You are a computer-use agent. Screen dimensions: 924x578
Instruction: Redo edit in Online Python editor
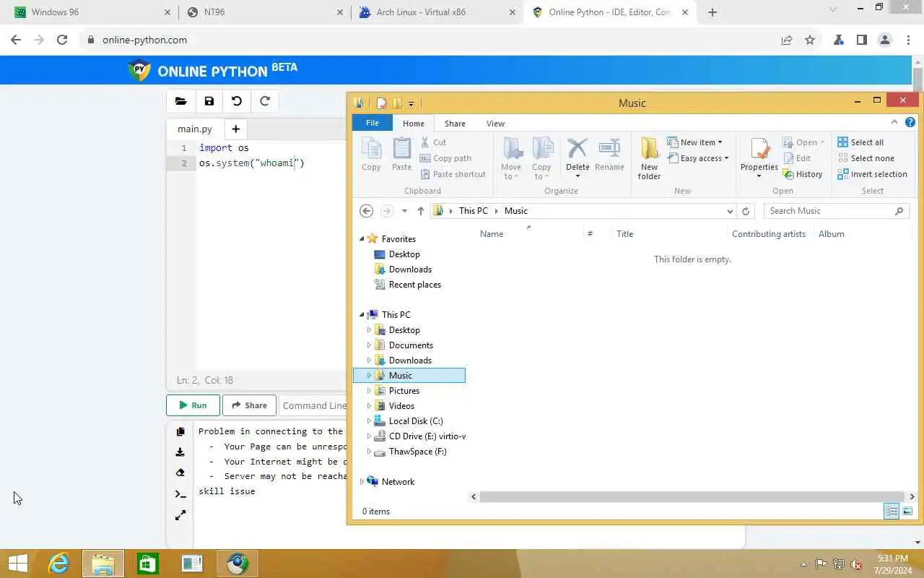(265, 101)
